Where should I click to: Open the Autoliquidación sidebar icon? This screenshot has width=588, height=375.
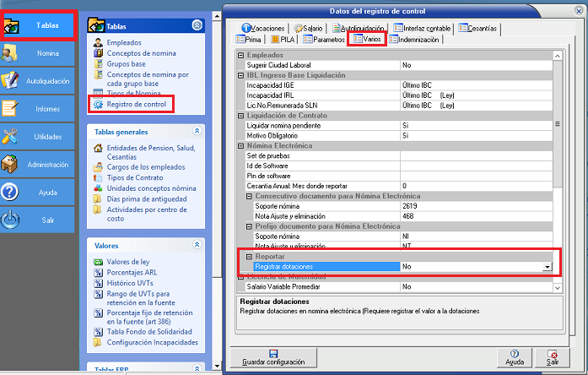click(x=11, y=81)
